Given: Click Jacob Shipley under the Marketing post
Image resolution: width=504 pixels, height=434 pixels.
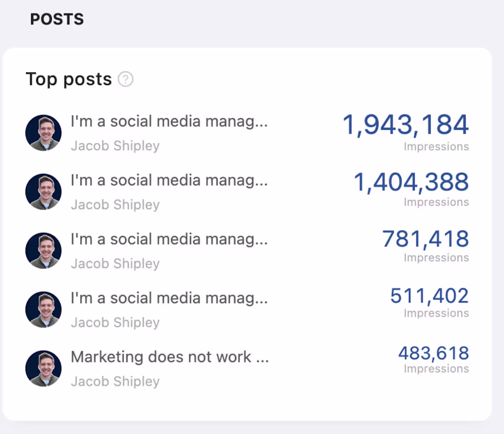Looking at the screenshot, I should tap(115, 381).
